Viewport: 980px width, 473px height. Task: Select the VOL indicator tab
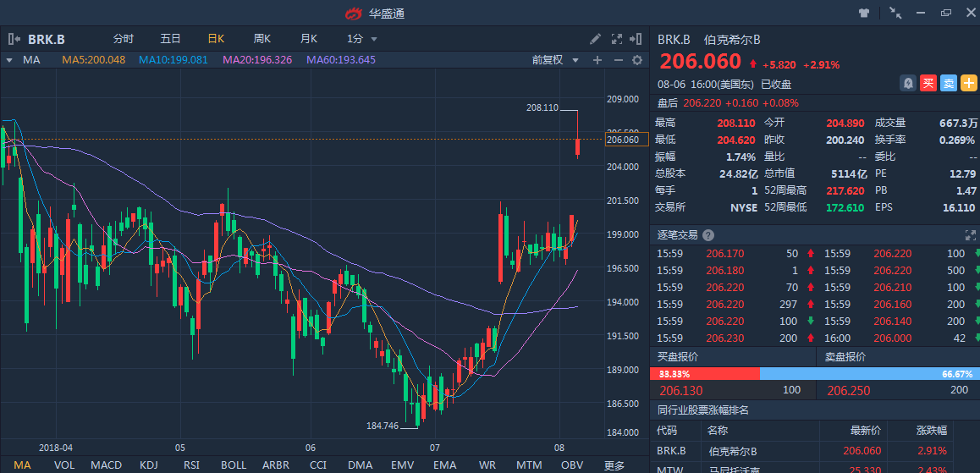click(x=63, y=465)
